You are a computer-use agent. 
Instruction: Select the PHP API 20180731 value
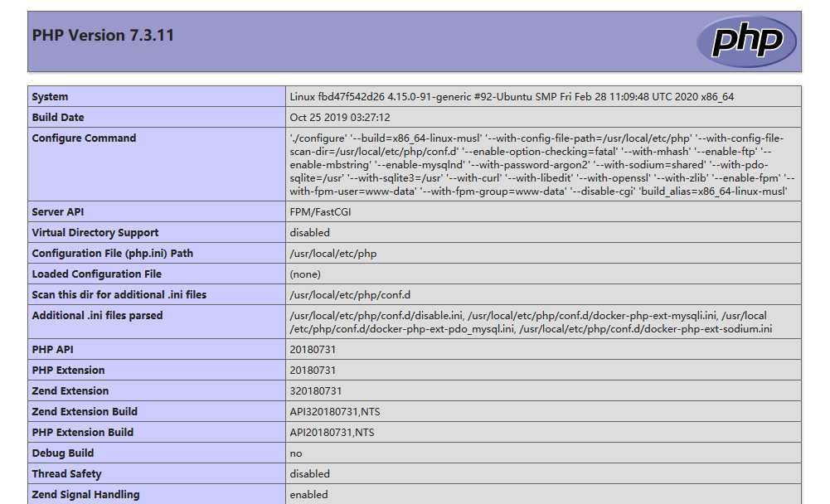tap(313, 350)
